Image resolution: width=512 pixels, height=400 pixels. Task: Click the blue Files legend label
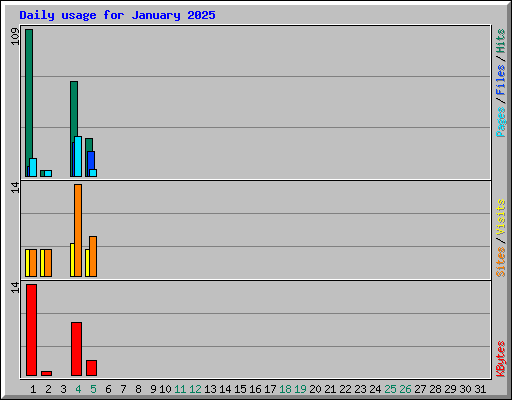tap(500, 80)
